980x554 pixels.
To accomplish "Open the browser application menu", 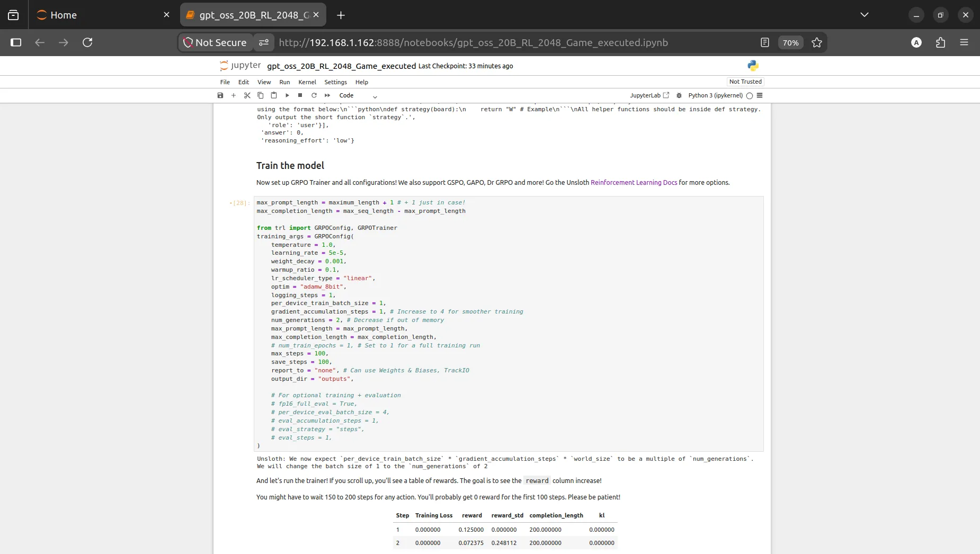I will [x=964, y=42].
